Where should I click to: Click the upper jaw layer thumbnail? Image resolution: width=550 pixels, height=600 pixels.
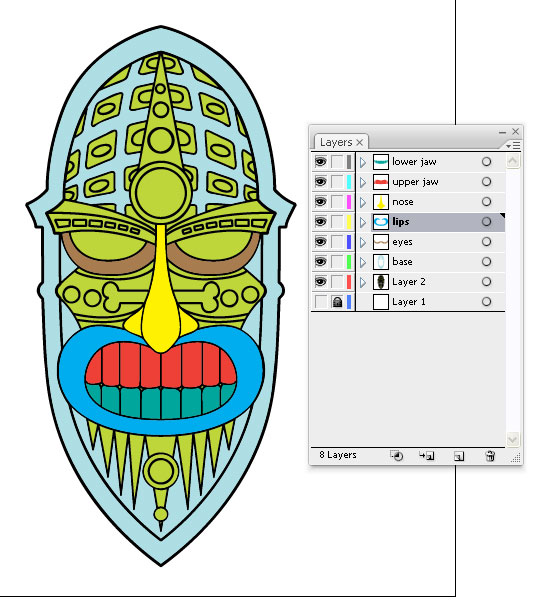[x=381, y=182]
